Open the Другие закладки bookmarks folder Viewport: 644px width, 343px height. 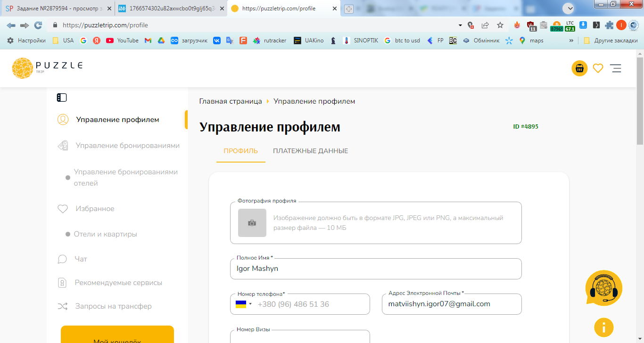click(611, 41)
